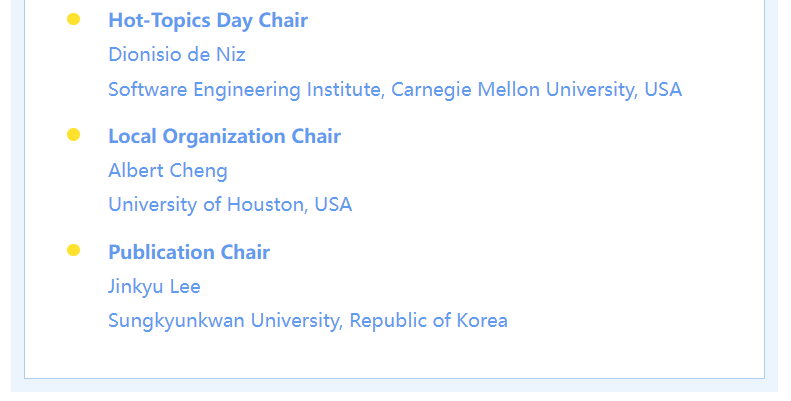Click the yellow bullet beside Publication Chair
Screen dimensions: 791x401
[x=74, y=250]
